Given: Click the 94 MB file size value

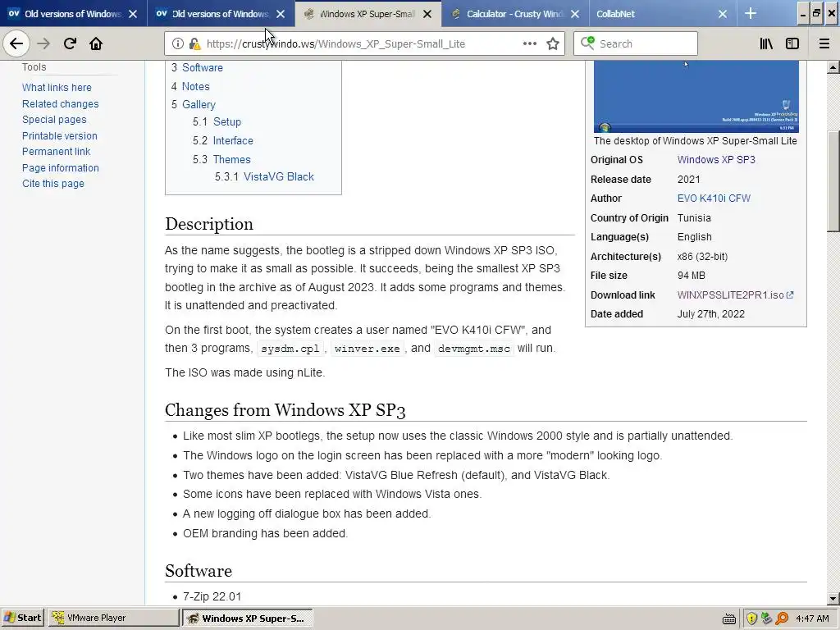Looking at the screenshot, I should pos(691,276).
